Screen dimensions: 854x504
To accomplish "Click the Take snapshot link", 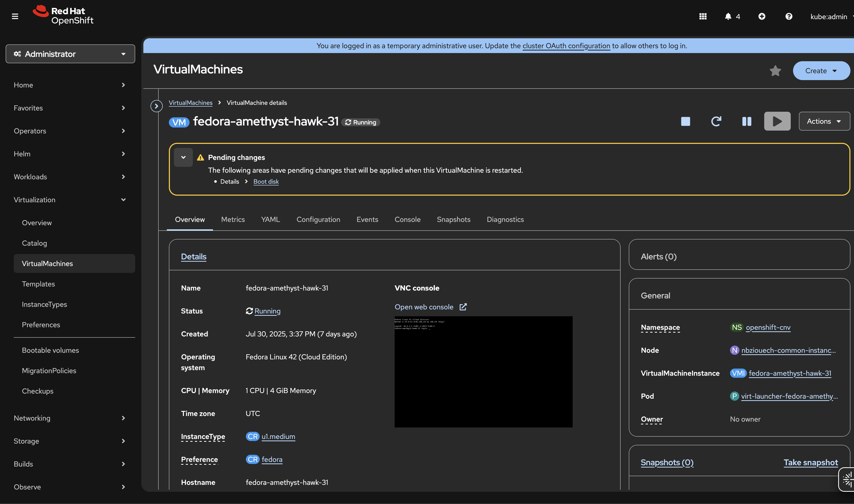I will pyautogui.click(x=810, y=462).
